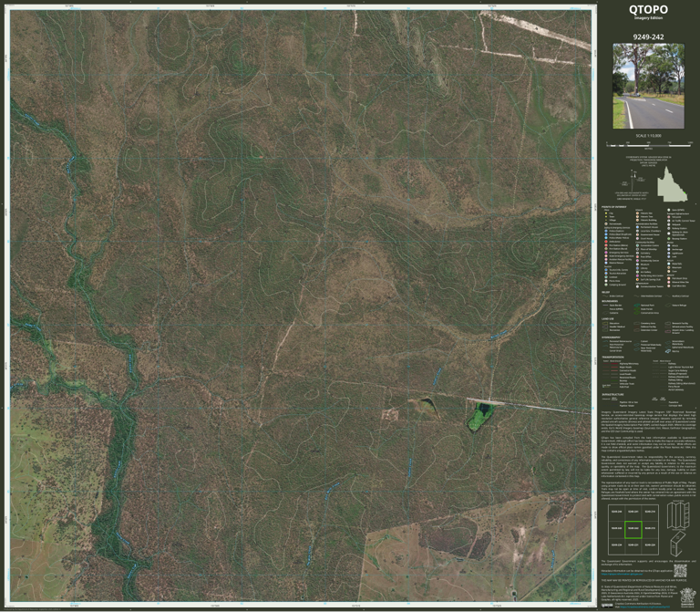The height and width of the screenshot is (612, 700).
Task: Click the Picnic Area legend symbol
Action: [x=606, y=281]
